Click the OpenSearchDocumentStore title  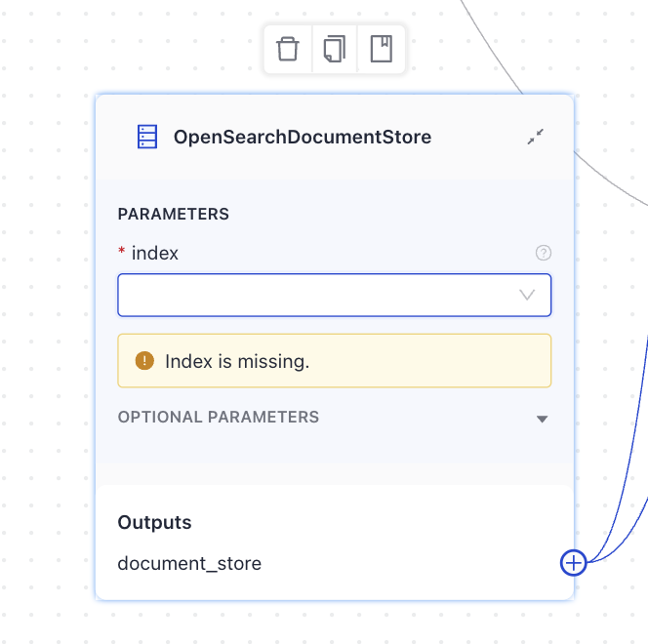pyautogui.click(x=303, y=137)
